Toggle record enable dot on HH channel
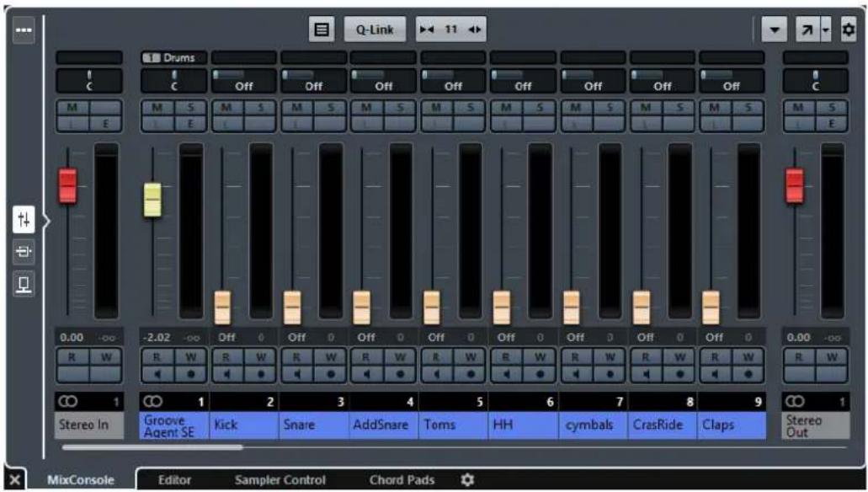Image resolution: width=868 pixels, height=492 pixels. [x=540, y=374]
